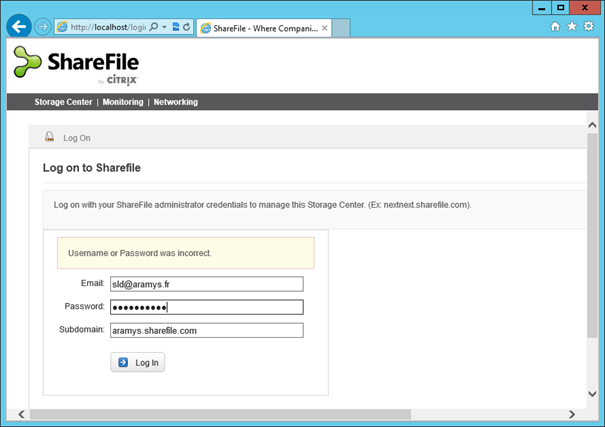Click the Password input field
This screenshot has height=427, width=605.
206,307
